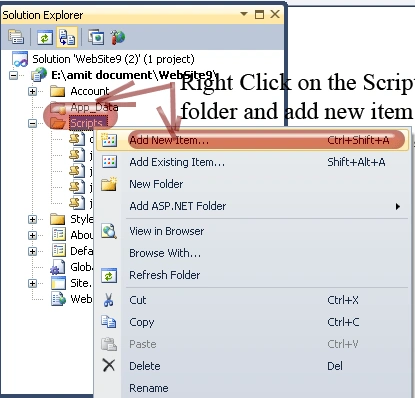Image resolution: width=415 pixels, height=398 pixels.
Task: Click the Web config file icon
Action: (58, 299)
